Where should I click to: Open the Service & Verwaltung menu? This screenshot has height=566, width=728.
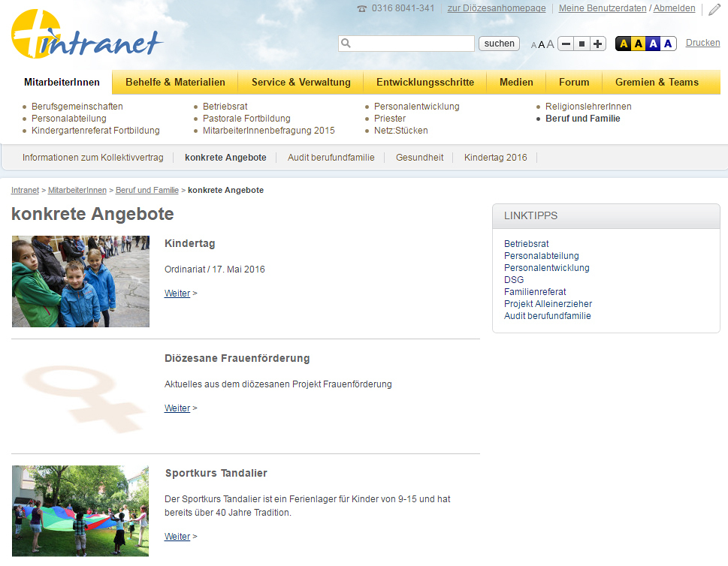[301, 82]
